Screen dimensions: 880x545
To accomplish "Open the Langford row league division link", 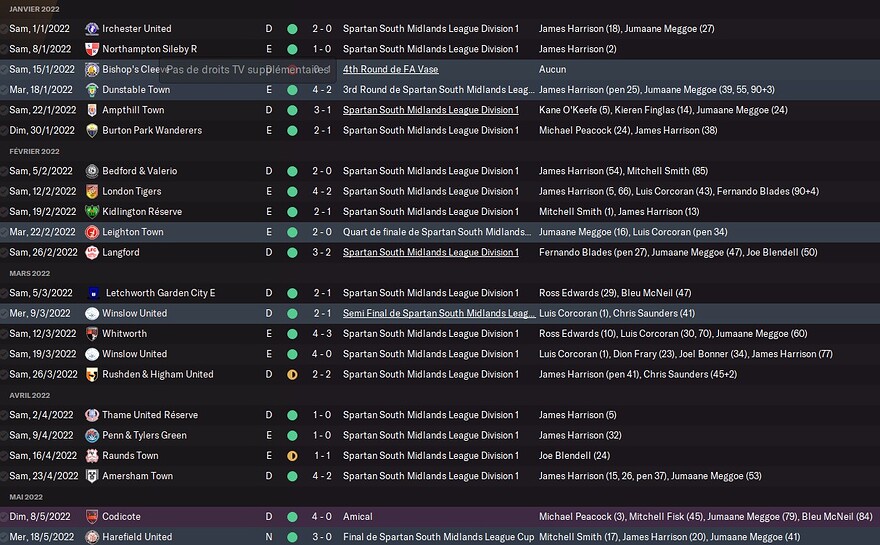I will point(430,253).
